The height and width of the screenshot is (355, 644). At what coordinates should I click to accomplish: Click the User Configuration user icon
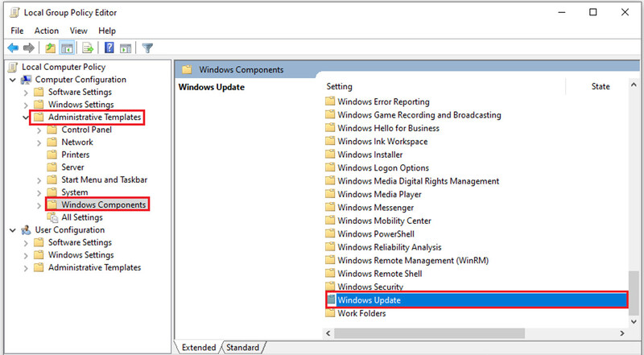click(x=26, y=230)
